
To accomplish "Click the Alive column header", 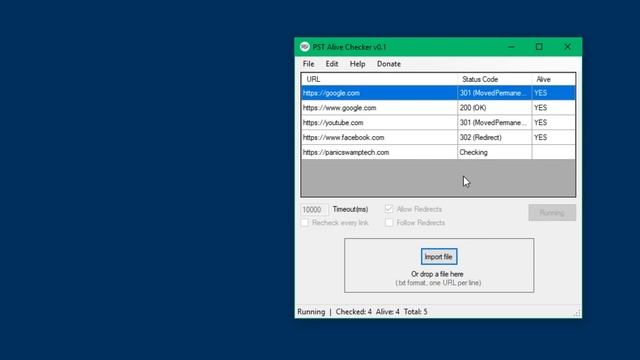I will pos(553,79).
